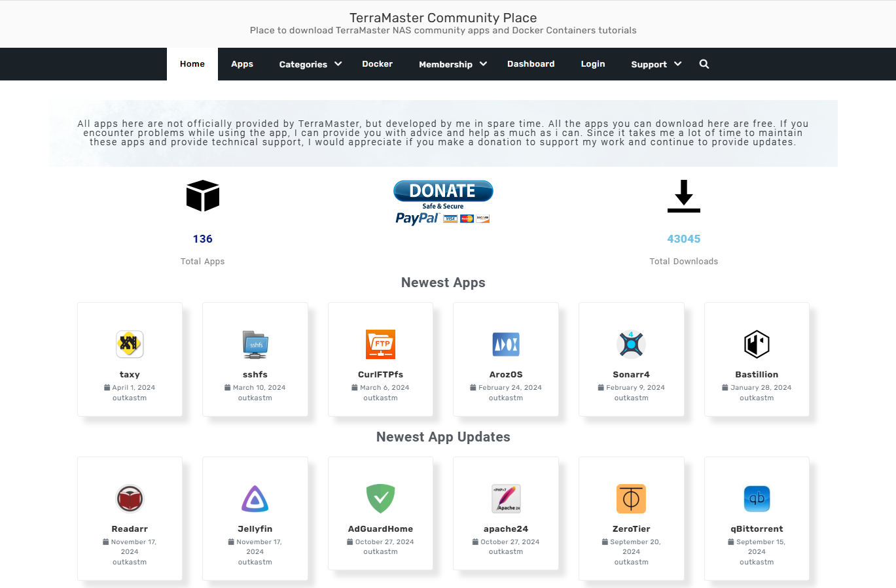Expand the Membership dropdown menu
The width and height of the screenshot is (896, 588).
click(453, 64)
